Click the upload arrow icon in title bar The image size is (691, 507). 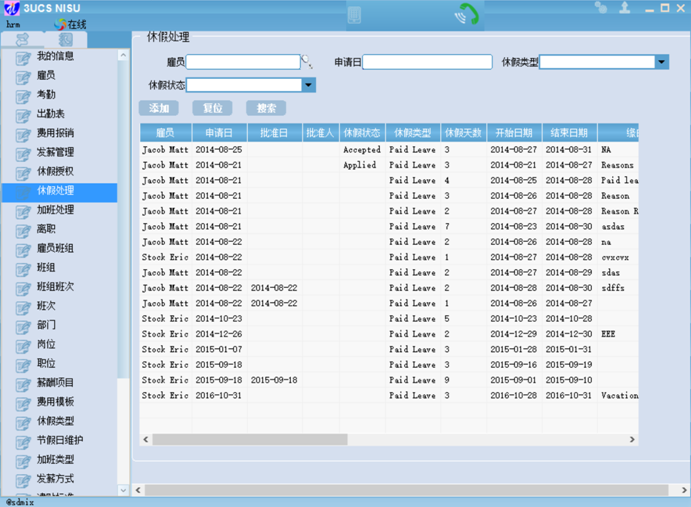click(x=624, y=7)
